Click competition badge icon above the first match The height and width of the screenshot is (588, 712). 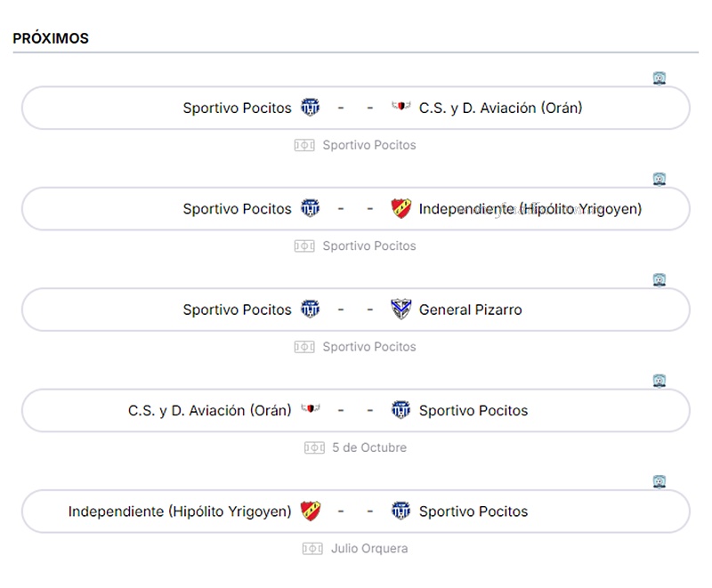click(x=659, y=78)
